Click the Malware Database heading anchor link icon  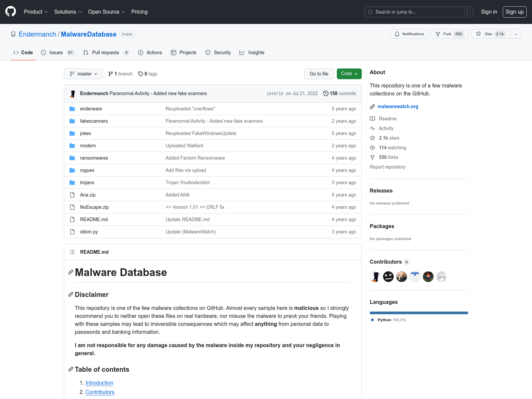click(x=71, y=272)
